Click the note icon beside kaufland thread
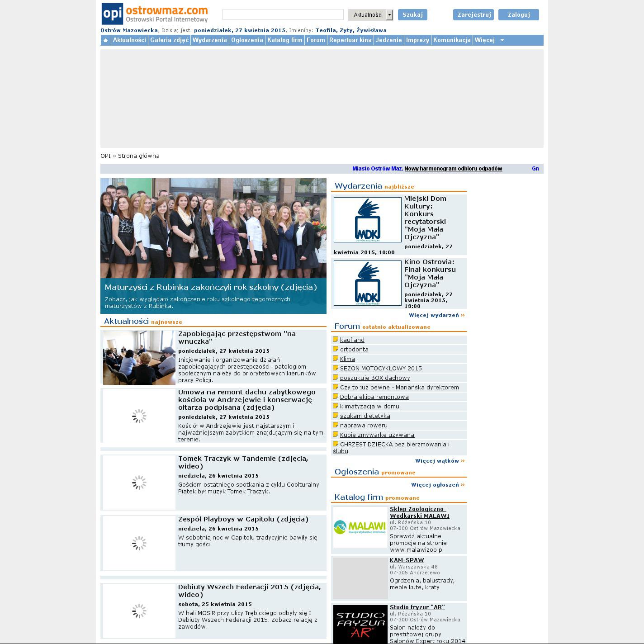The height and width of the screenshot is (644, 644). (336, 340)
